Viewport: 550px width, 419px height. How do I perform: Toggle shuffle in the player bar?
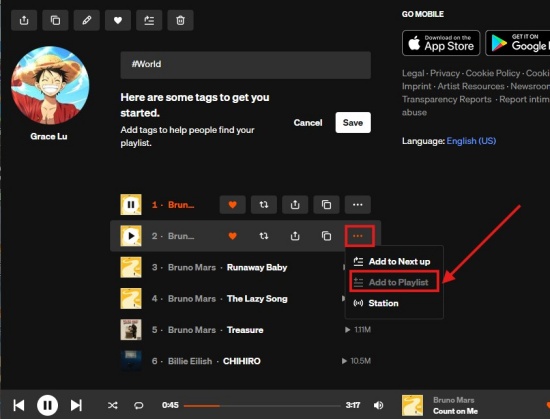[113, 406]
